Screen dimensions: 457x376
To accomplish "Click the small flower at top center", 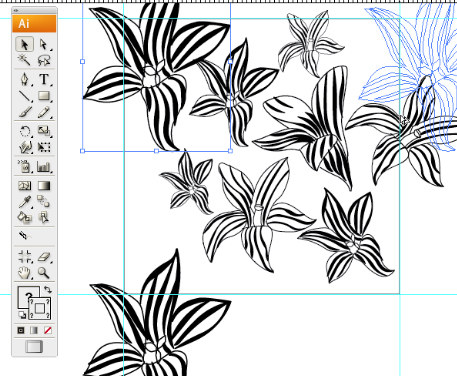I will coord(311,43).
